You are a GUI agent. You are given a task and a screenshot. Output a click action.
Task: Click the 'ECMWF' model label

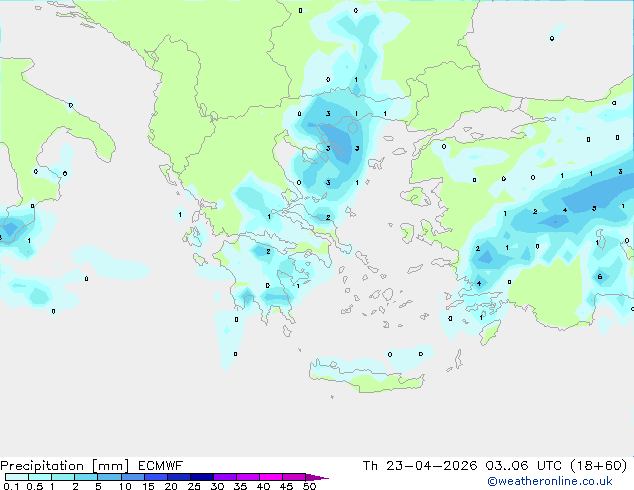[x=161, y=466]
